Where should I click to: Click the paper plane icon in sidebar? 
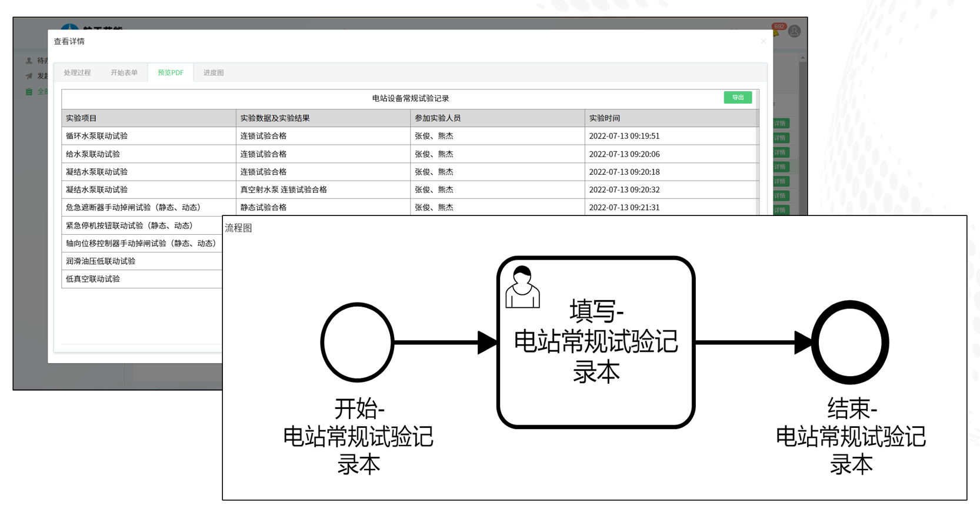[x=29, y=76]
